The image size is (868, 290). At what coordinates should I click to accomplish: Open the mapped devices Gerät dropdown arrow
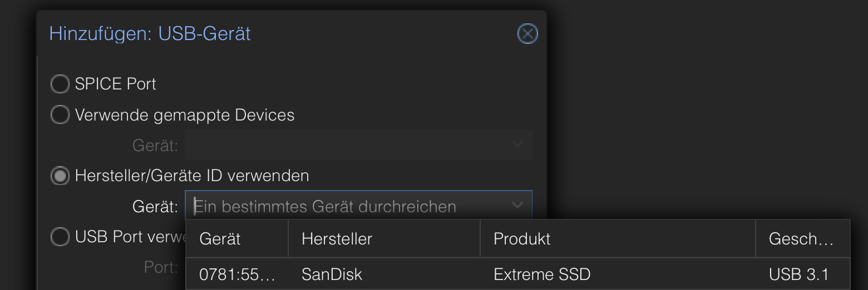pyautogui.click(x=517, y=145)
